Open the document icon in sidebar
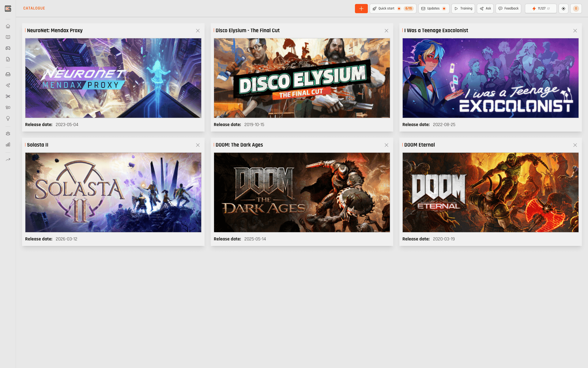588x368 pixels. point(8,59)
